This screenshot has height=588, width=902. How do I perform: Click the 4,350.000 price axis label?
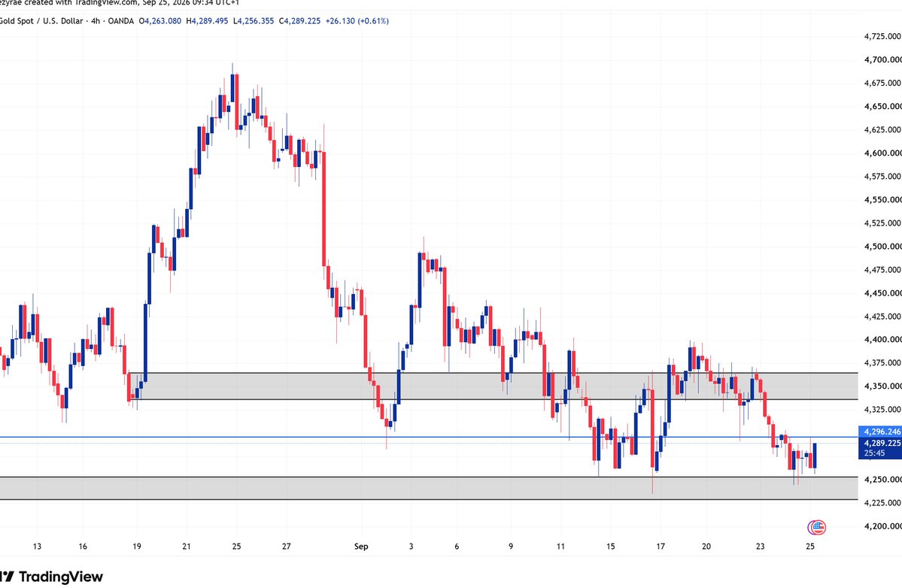[x=882, y=386]
